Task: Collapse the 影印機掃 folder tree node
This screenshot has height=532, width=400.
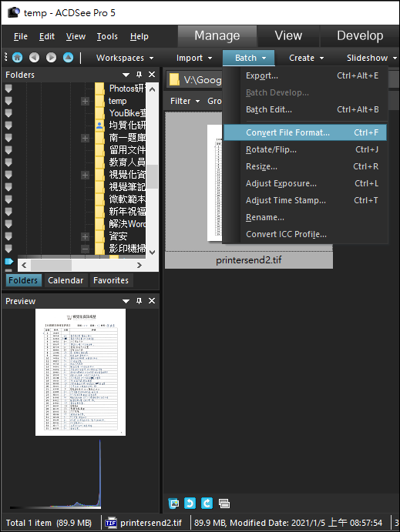Action: click(86, 249)
